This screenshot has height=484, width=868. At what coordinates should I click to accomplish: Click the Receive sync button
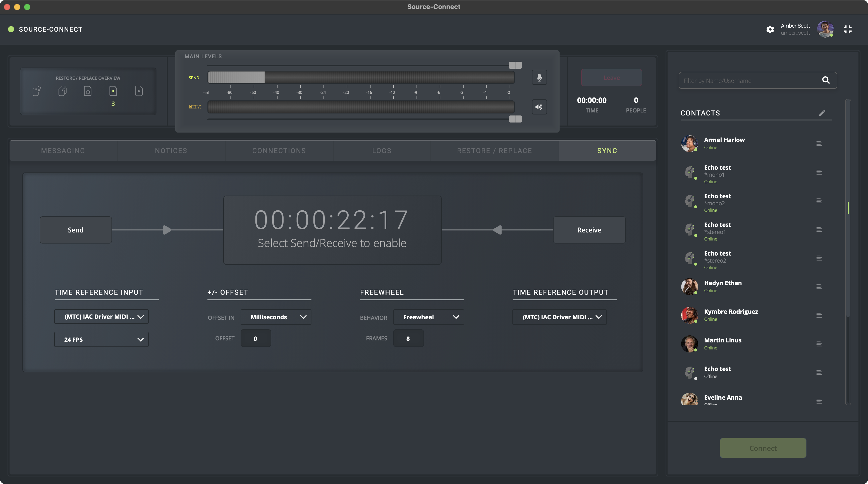589,230
